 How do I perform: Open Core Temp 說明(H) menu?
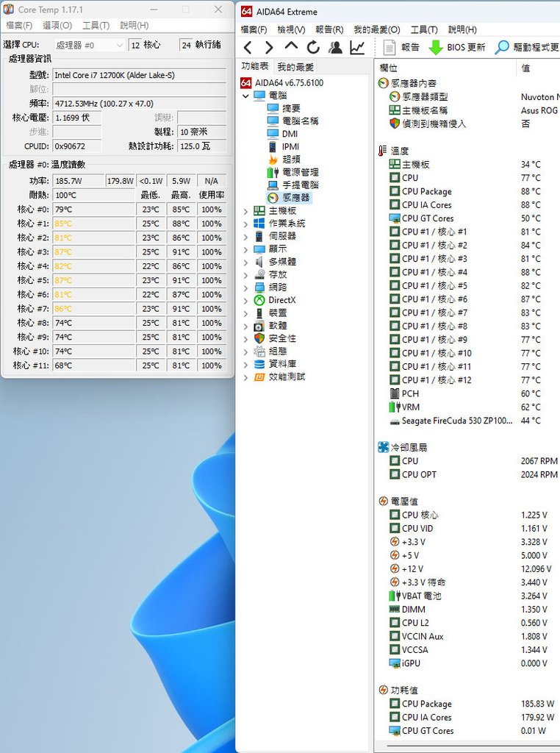(134, 26)
